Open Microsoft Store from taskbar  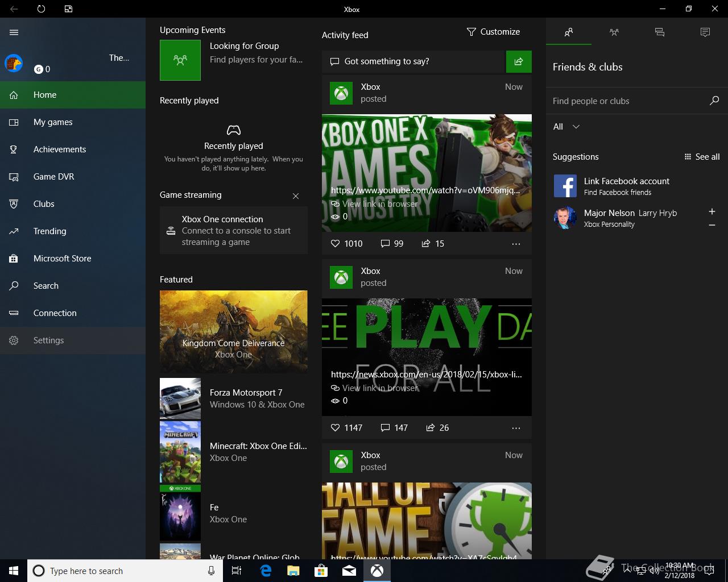pos(321,571)
